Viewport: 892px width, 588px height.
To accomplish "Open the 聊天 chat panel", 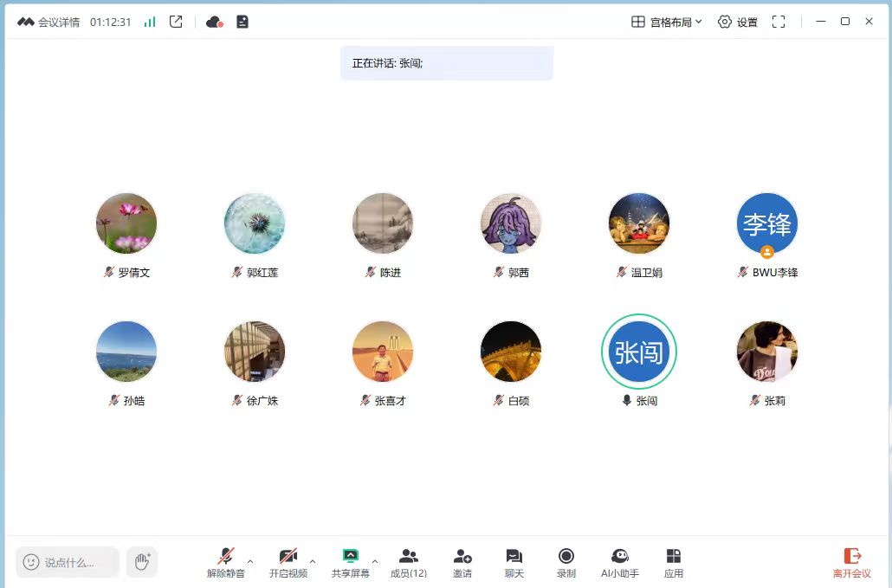I will [514, 557].
